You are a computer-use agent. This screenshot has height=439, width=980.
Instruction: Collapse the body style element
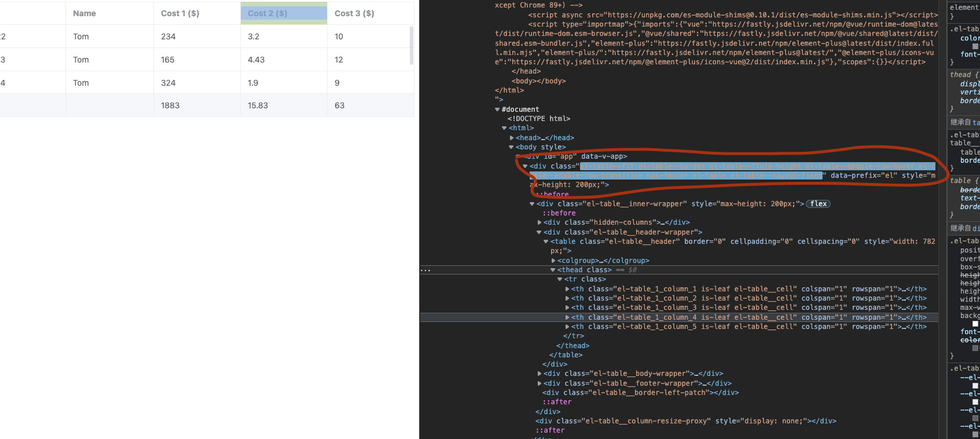(511, 147)
